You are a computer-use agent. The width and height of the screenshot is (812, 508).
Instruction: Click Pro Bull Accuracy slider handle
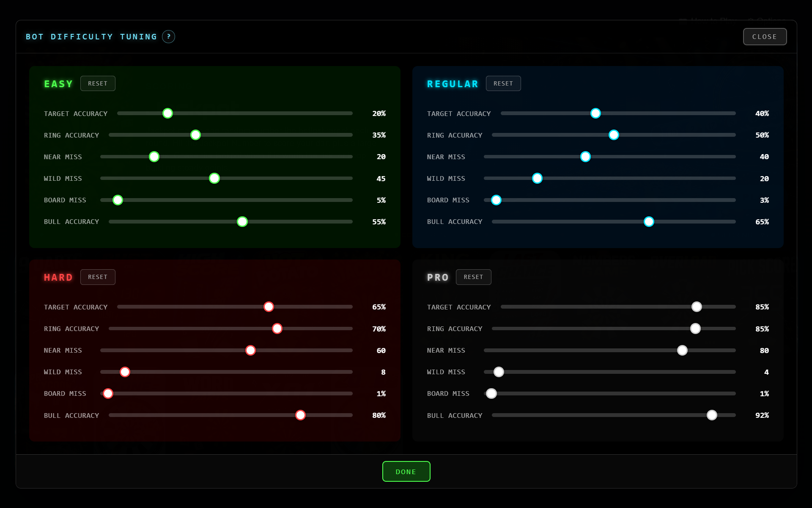(712, 415)
